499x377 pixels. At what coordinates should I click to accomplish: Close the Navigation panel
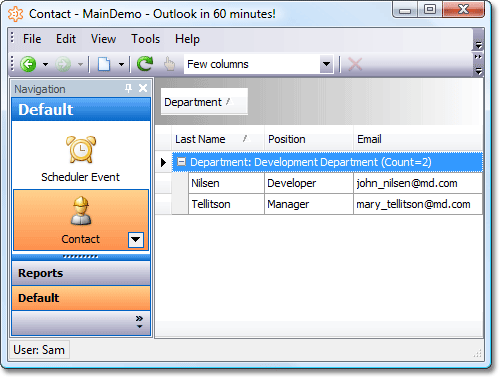(143, 88)
